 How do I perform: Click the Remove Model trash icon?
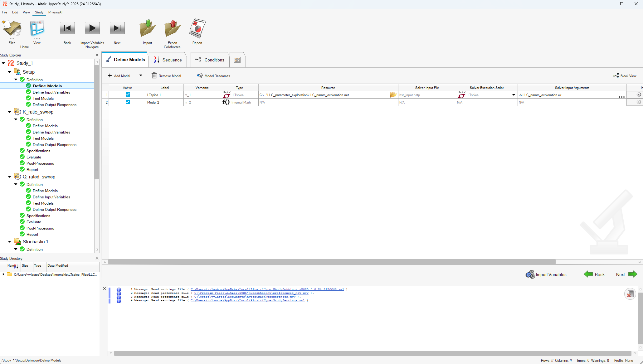click(154, 75)
